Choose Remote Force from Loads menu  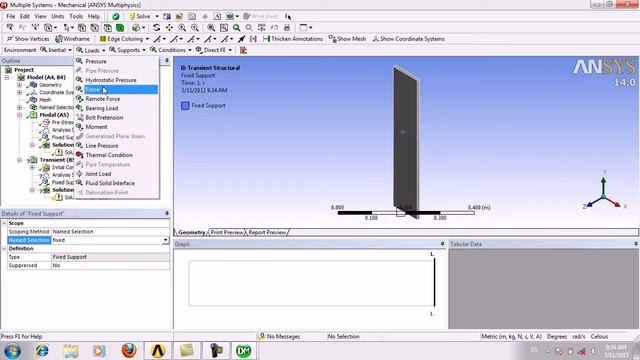(x=117, y=99)
